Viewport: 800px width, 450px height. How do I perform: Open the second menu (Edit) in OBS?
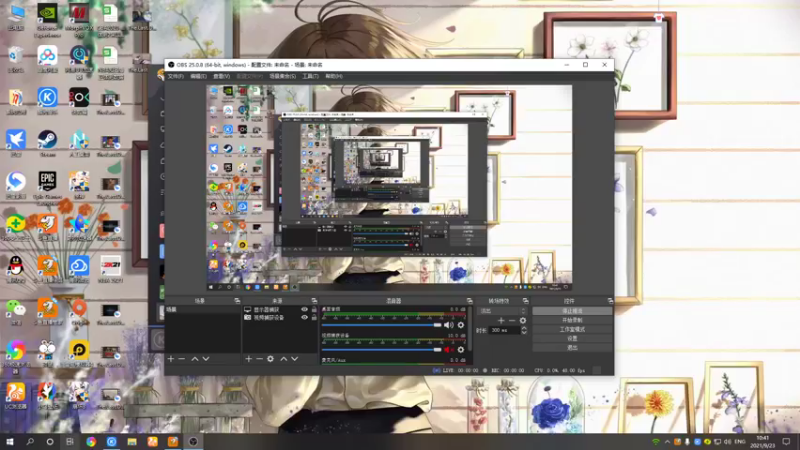198,77
